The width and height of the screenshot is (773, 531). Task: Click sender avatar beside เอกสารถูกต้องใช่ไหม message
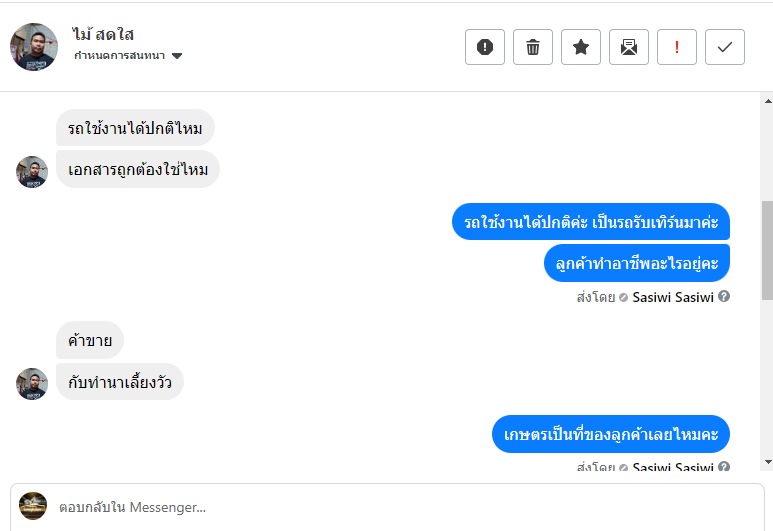32,172
